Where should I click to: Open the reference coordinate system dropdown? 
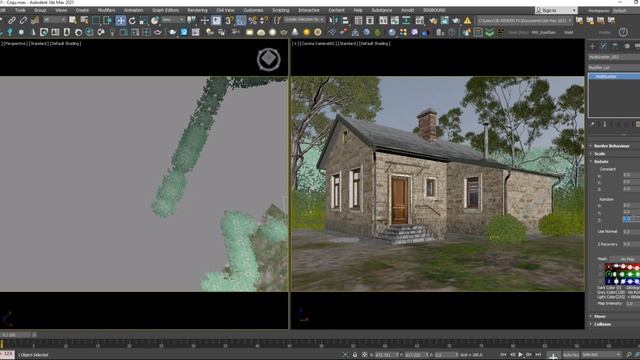click(173, 20)
